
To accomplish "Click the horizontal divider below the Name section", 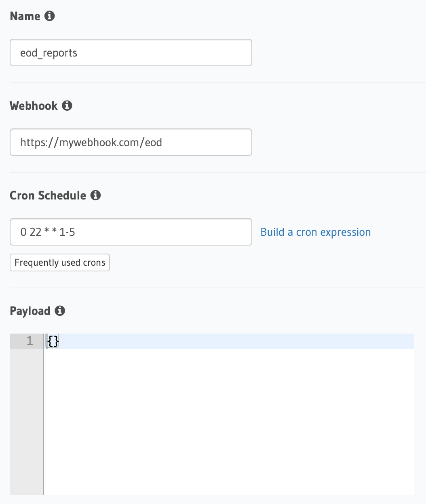I will point(217,83).
